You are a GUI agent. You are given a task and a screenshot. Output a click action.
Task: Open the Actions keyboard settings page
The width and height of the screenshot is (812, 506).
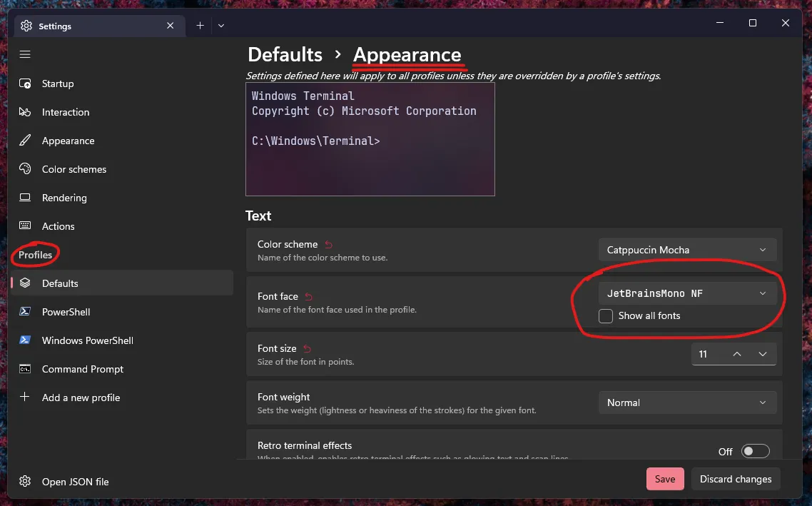click(x=58, y=226)
